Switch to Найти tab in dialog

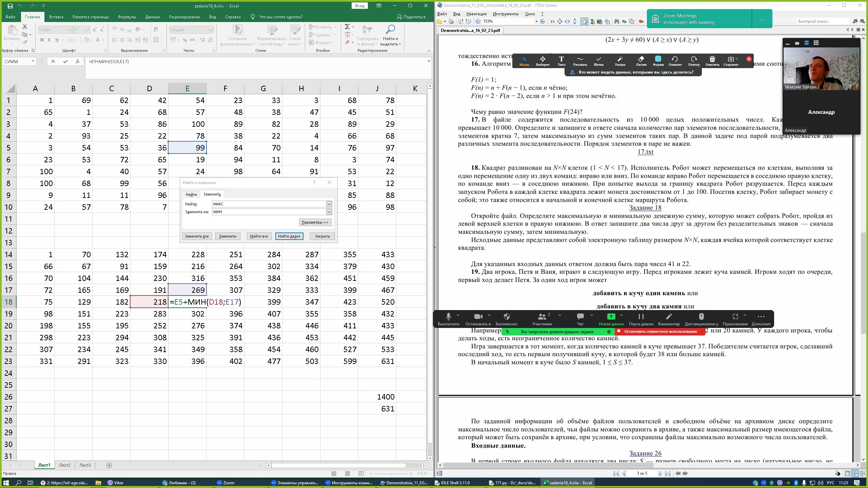tap(191, 194)
